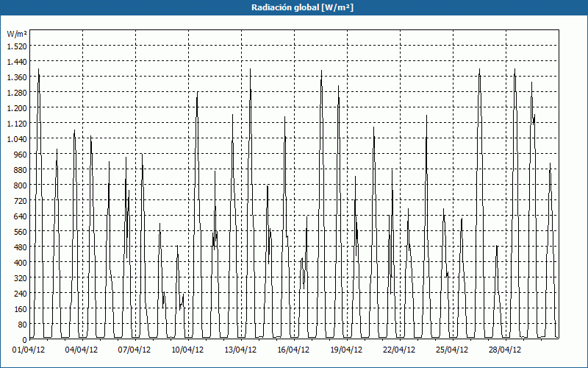Screen dimensions: 588x368
Task: Click the 640 y-axis value
Action: coord(21,216)
